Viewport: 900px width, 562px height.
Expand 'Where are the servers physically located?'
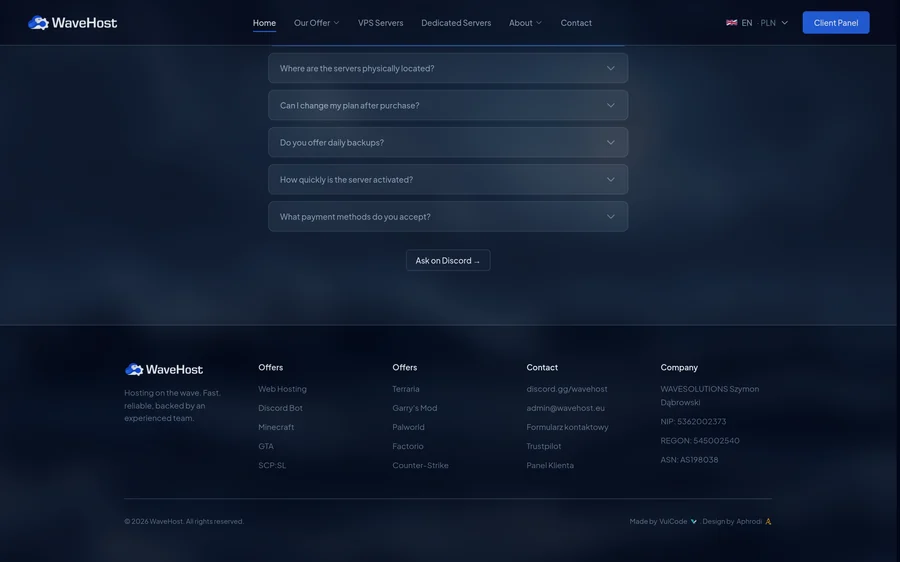pyautogui.click(x=448, y=68)
